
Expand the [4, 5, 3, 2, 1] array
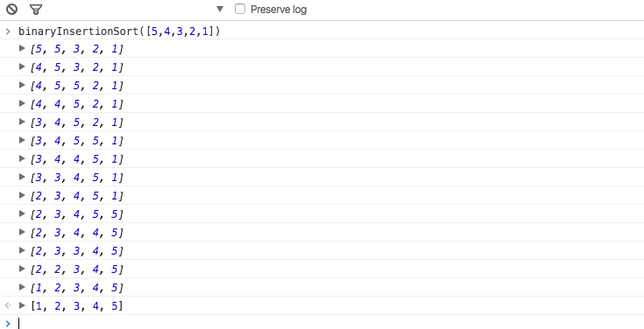pos(22,66)
